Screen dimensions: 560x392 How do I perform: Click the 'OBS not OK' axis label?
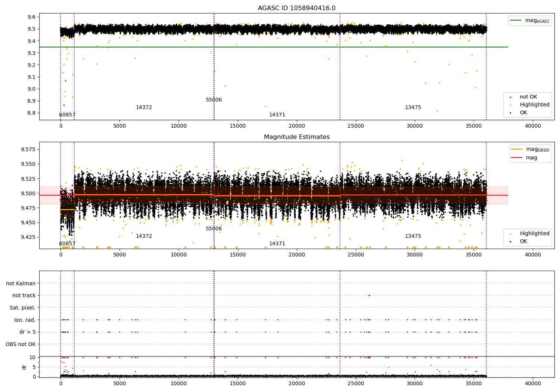(21, 344)
